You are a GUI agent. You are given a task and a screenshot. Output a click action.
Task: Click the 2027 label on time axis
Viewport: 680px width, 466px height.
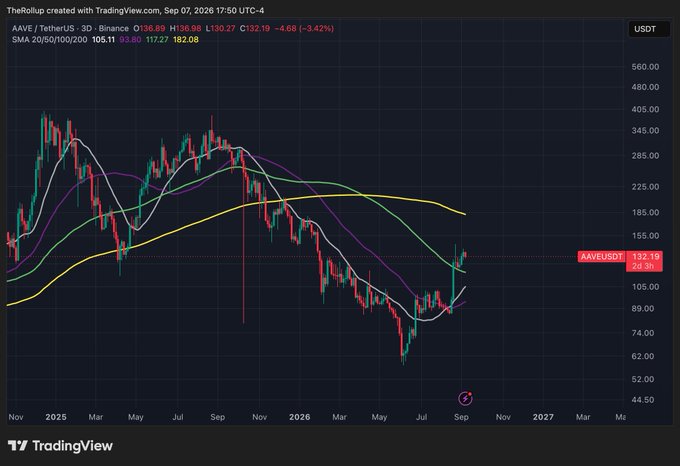pos(543,417)
